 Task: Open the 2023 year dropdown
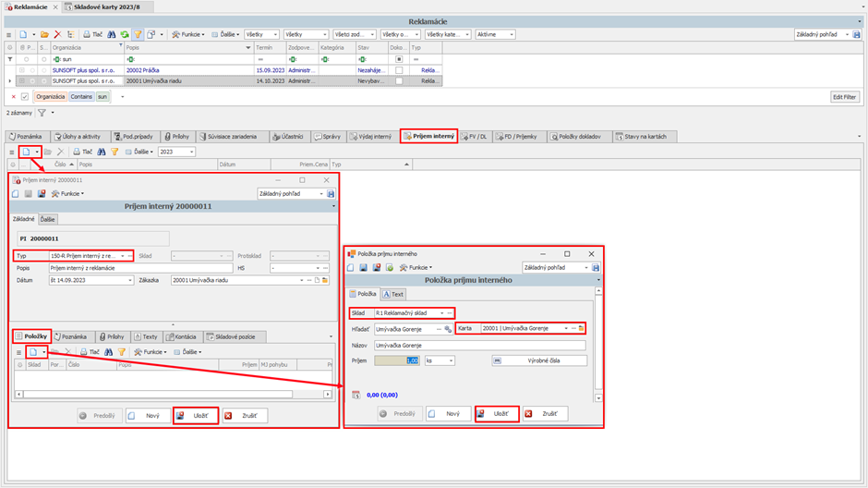(x=191, y=152)
